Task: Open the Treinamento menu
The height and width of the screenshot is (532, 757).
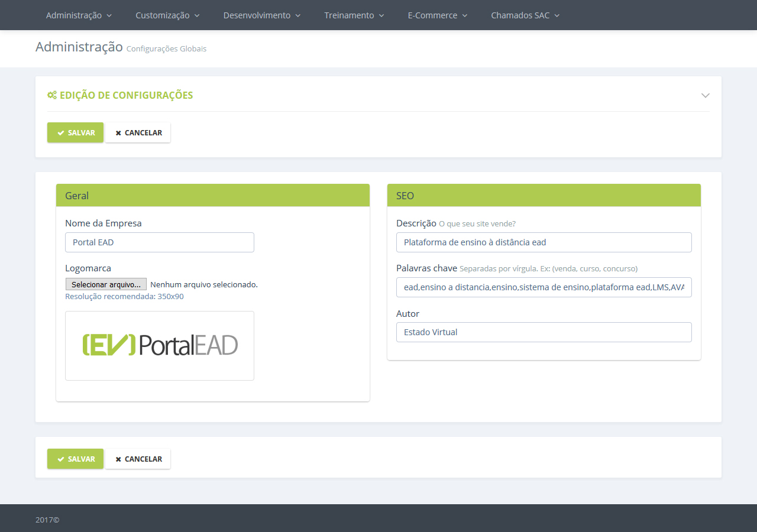Action: tap(354, 15)
